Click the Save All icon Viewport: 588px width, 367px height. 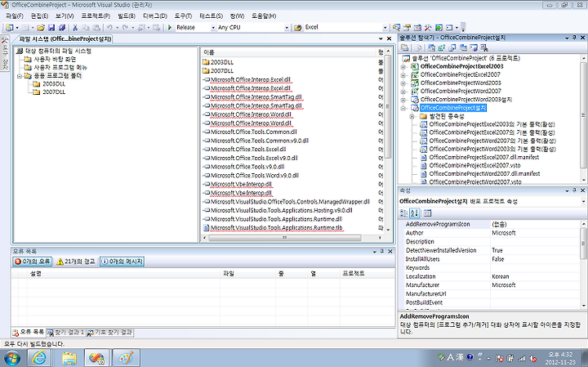point(62,28)
